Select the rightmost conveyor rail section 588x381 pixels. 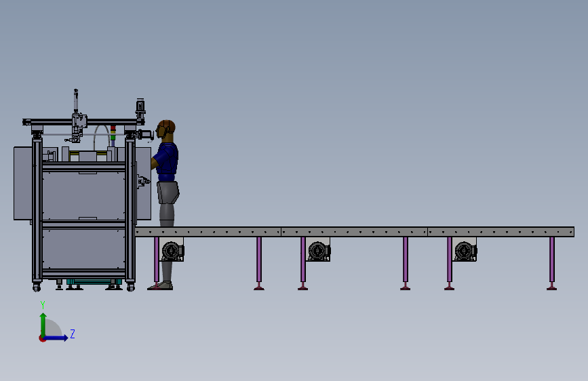[x=501, y=232]
